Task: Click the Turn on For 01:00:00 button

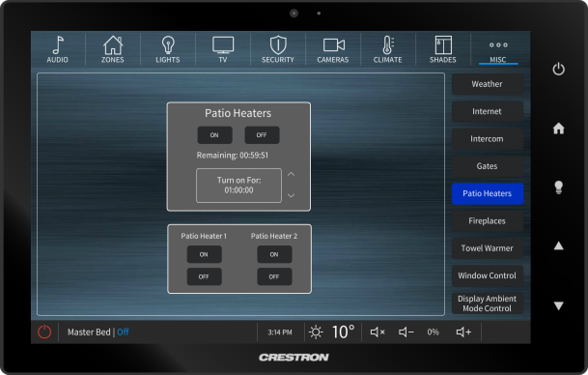Action: click(x=238, y=186)
